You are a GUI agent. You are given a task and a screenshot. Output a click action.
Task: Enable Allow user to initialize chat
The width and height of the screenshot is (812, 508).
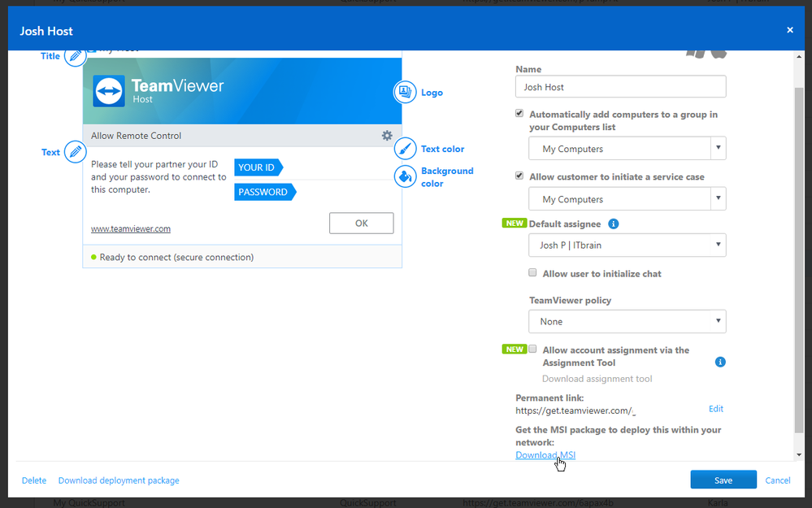pos(532,273)
